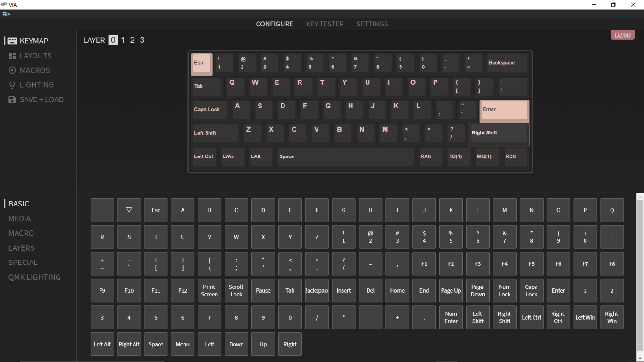Image resolution: width=644 pixels, height=362 pixels.
Task: Pick the Page Down keycode
Action: tap(478, 290)
